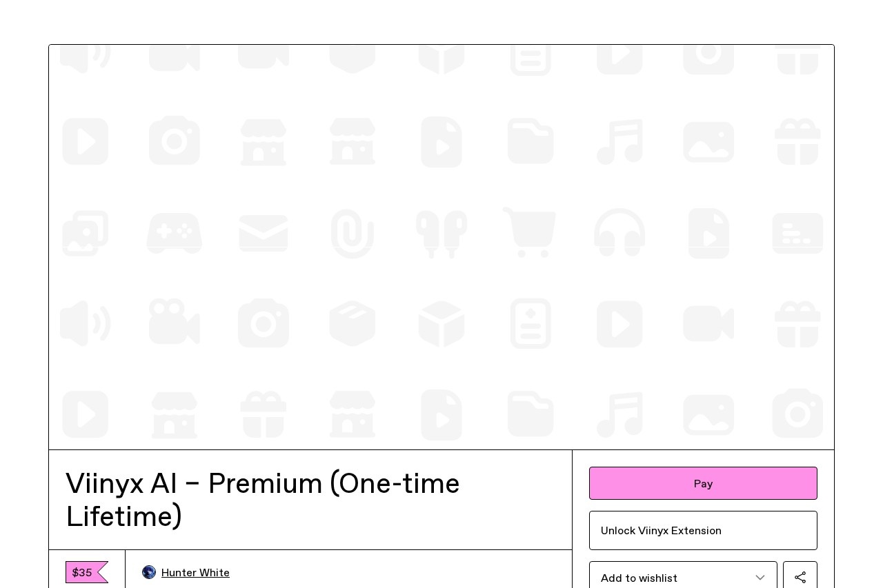
Task: Click the medical clipboard icon in cover
Action: point(530,323)
